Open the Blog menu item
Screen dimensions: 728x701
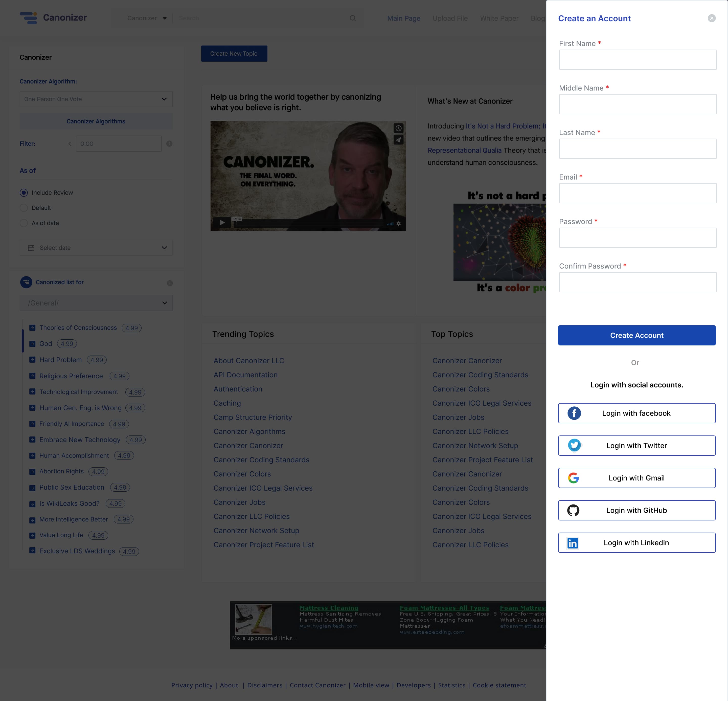coord(537,18)
